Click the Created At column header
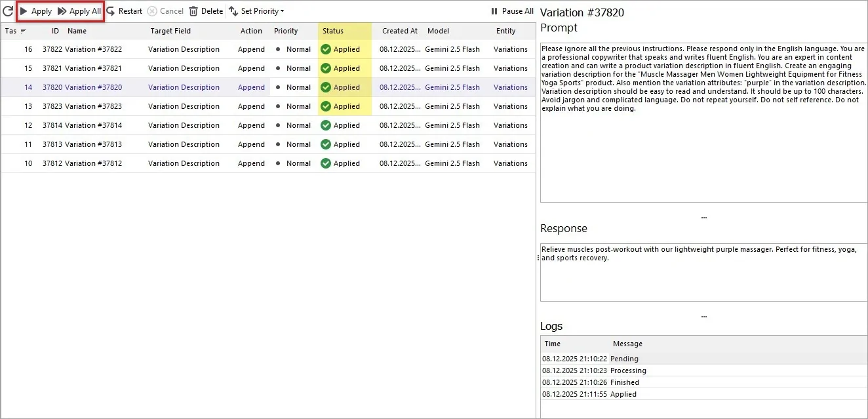868x419 pixels. coord(399,31)
